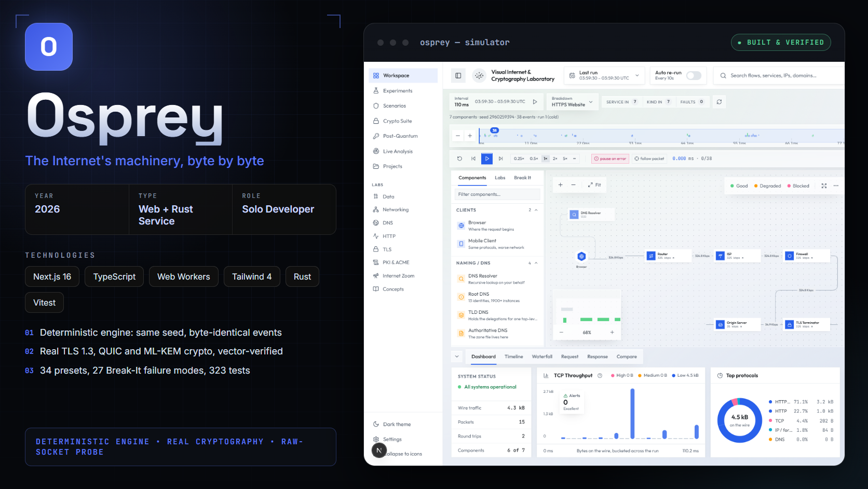Click the Browser node on canvas

(581, 257)
